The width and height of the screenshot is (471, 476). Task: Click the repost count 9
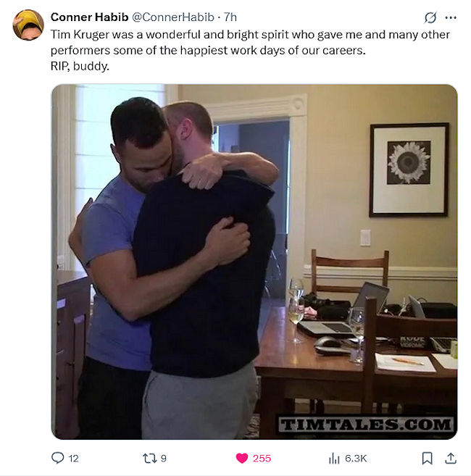coord(163,459)
